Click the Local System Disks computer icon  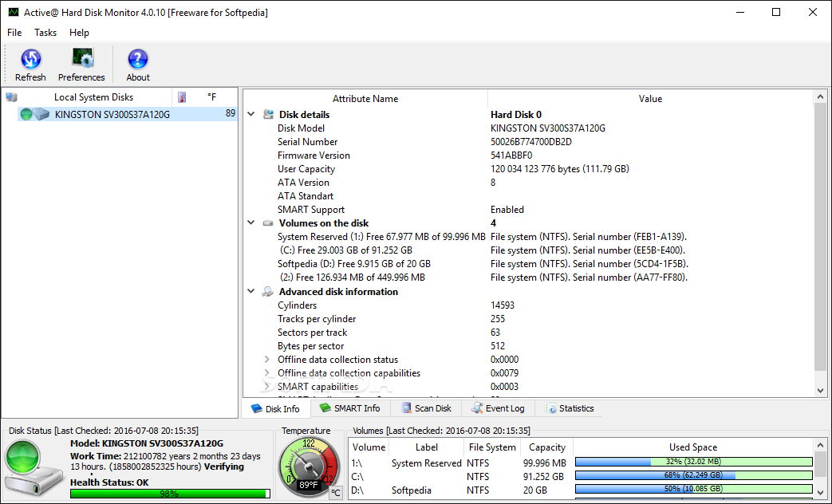coord(12,97)
